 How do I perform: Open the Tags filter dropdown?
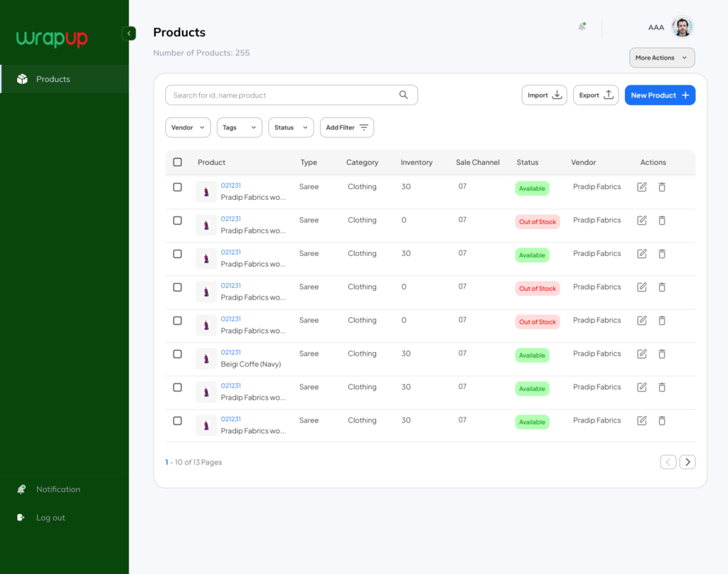click(x=239, y=127)
